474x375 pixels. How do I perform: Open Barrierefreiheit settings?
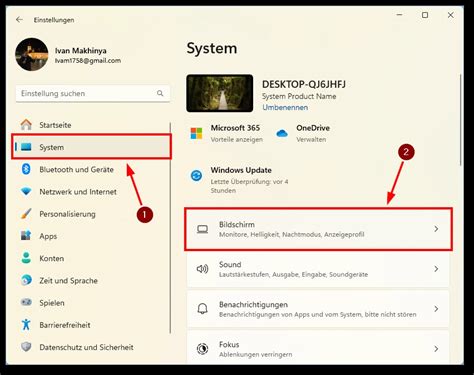pos(65,325)
